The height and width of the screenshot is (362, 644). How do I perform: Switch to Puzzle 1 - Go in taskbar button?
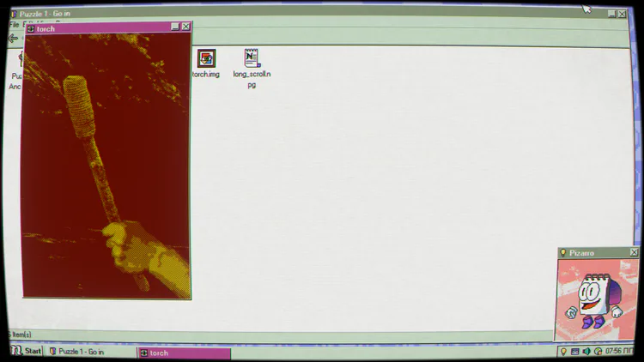pyautogui.click(x=90, y=352)
